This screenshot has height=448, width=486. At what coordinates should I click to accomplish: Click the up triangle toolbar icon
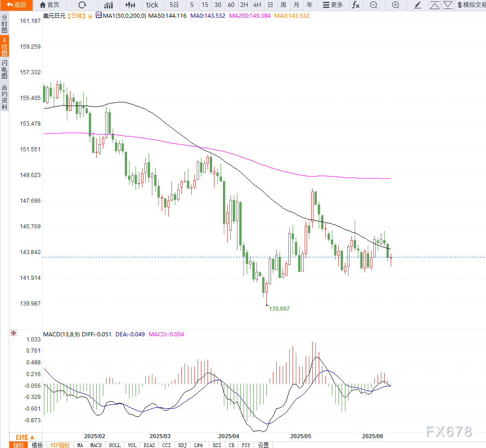point(435,5)
